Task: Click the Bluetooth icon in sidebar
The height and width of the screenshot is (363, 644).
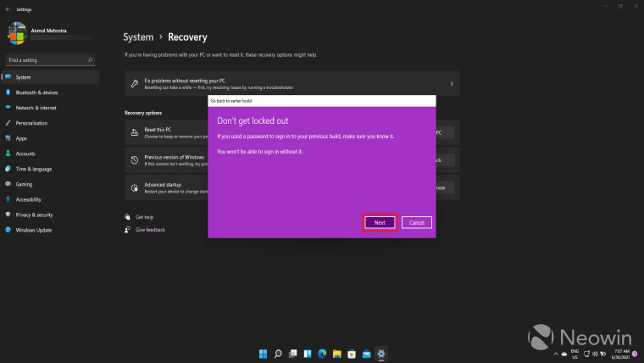Action: pyautogui.click(x=8, y=92)
